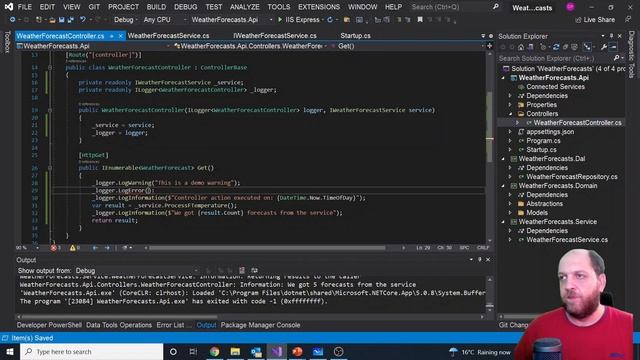
Task: Click the Solution Explorer search magnifier icon
Action: click(616, 58)
